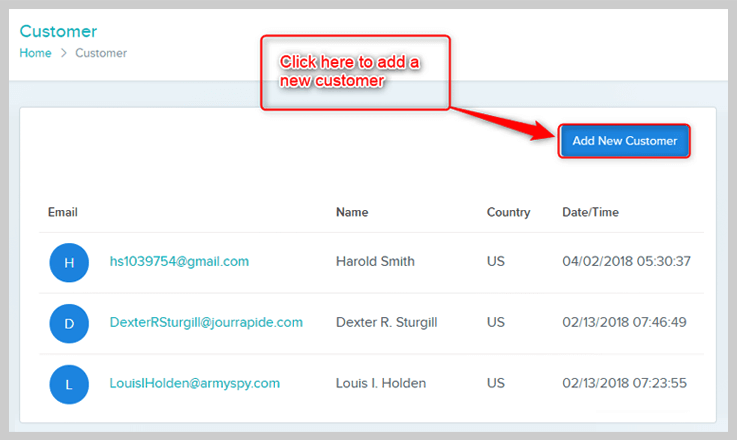Click the blue L avatar icon
Image resolution: width=737 pixels, height=440 pixels.
69,385
